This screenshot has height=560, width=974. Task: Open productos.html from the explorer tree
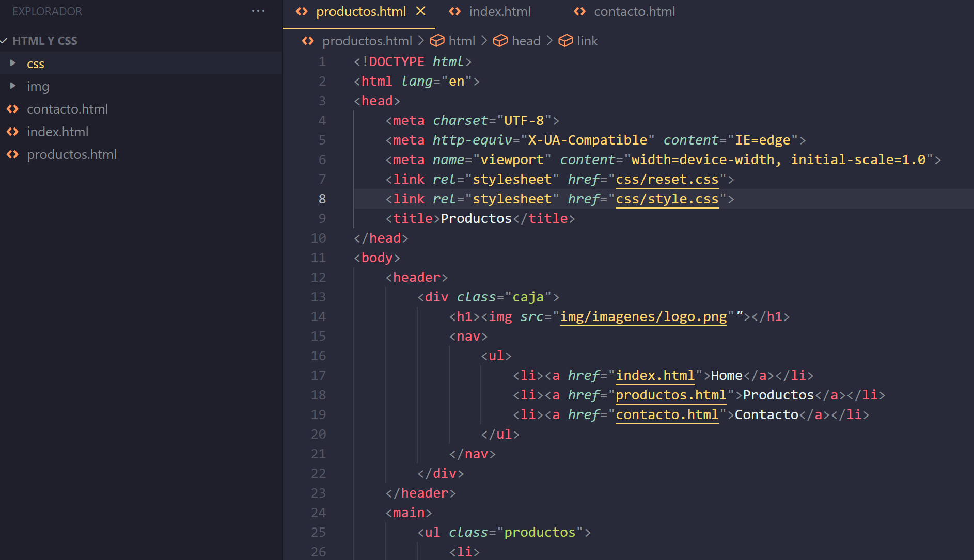click(x=72, y=154)
